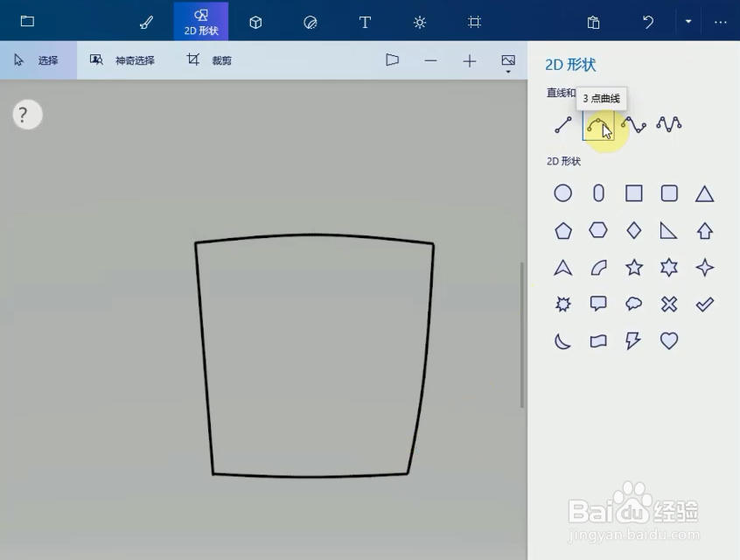Switch to the 2D 形状 tab

(201, 22)
